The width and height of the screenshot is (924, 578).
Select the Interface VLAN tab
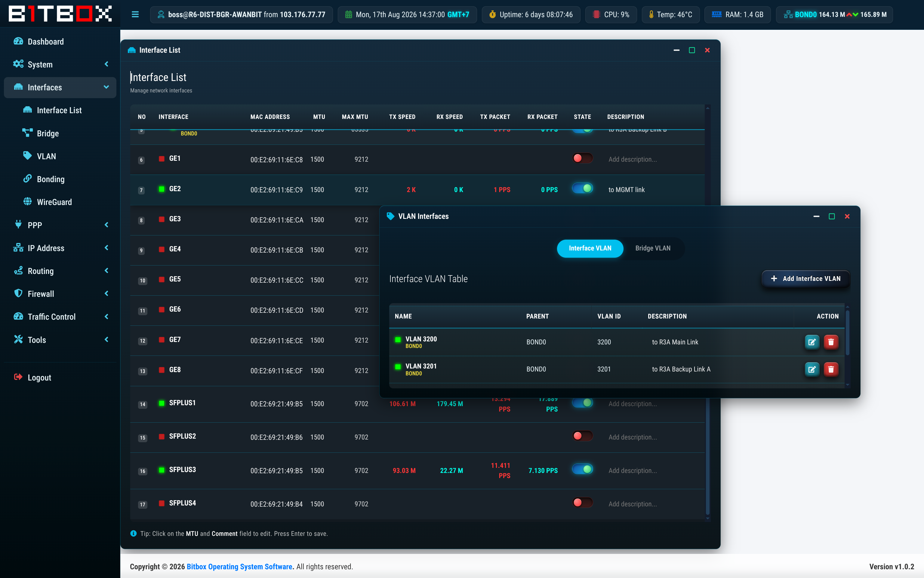coord(590,248)
